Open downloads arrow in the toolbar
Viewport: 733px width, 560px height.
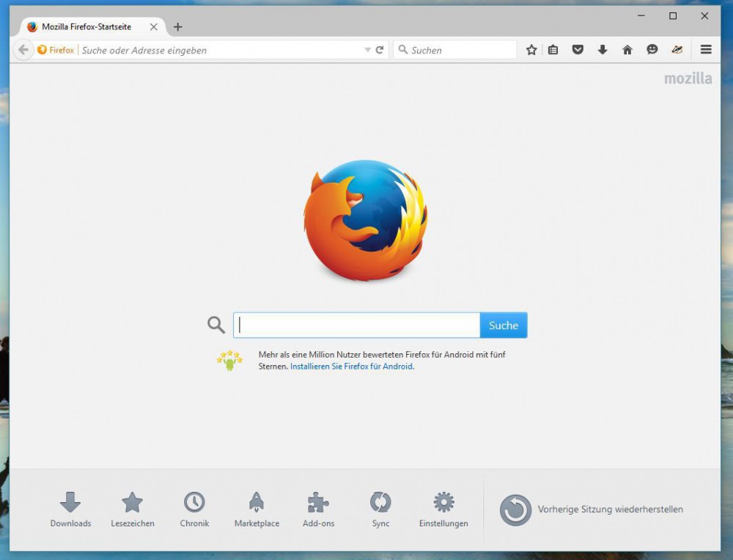click(603, 50)
